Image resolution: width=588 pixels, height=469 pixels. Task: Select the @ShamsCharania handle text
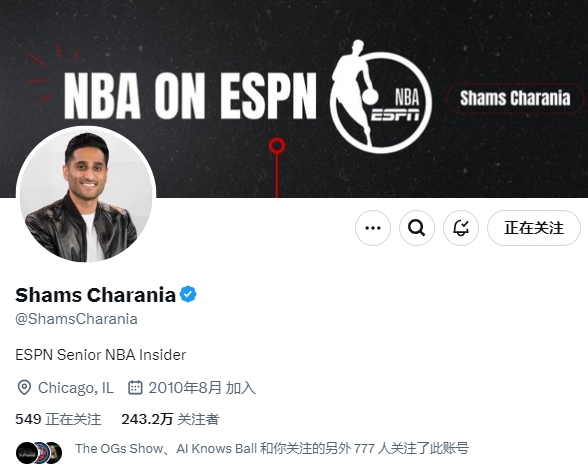point(76,319)
